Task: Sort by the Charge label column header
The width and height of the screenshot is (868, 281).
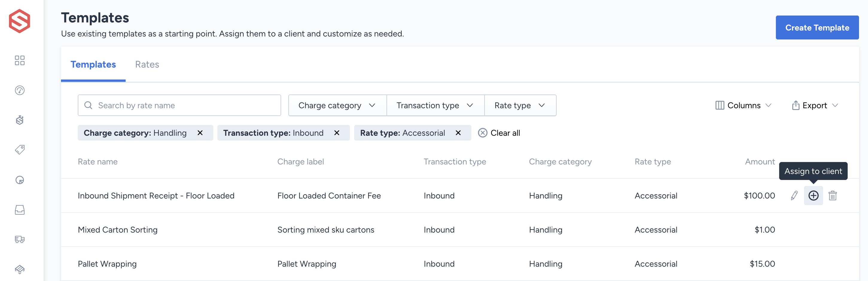Action: point(300,162)
